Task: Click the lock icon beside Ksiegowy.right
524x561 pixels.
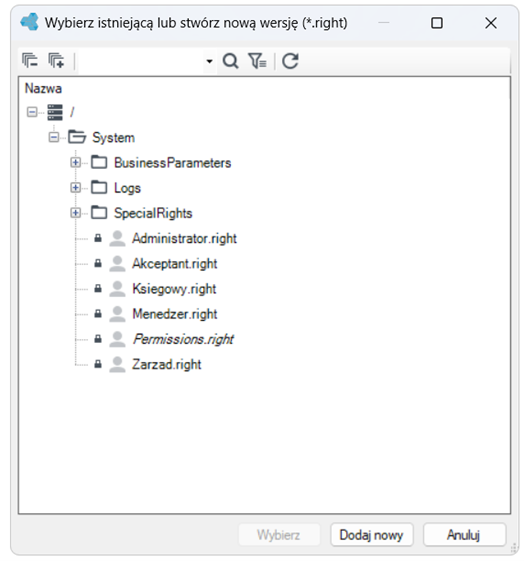Action: [98, 288]
